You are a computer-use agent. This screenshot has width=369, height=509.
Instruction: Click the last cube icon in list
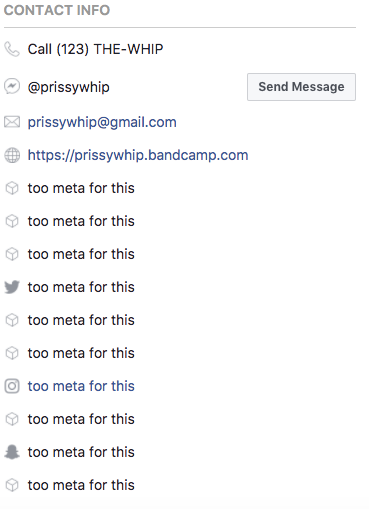(x=12, y=485)
